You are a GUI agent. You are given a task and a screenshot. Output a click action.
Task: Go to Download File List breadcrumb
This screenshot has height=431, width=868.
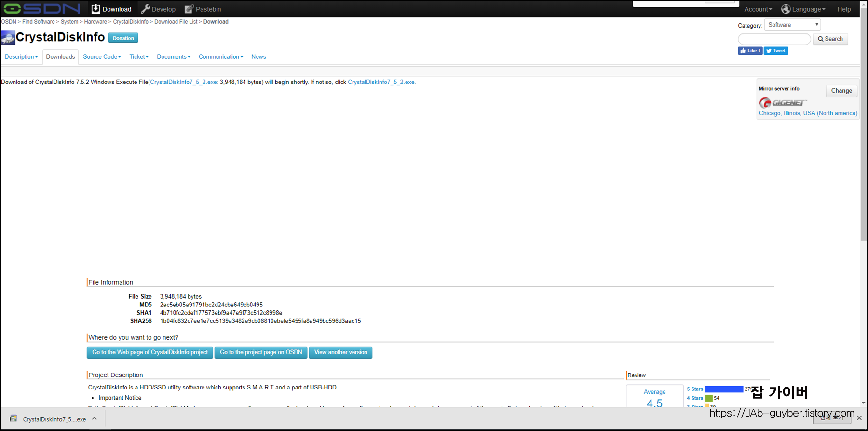tap(176, 22)
